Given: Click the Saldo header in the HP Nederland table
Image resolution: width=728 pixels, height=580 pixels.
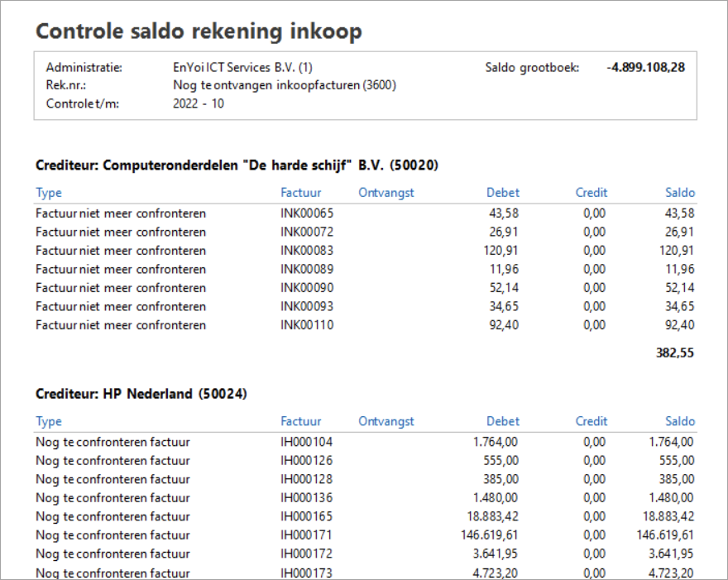Looking at the screenshot, I should [x=680, y=421].
